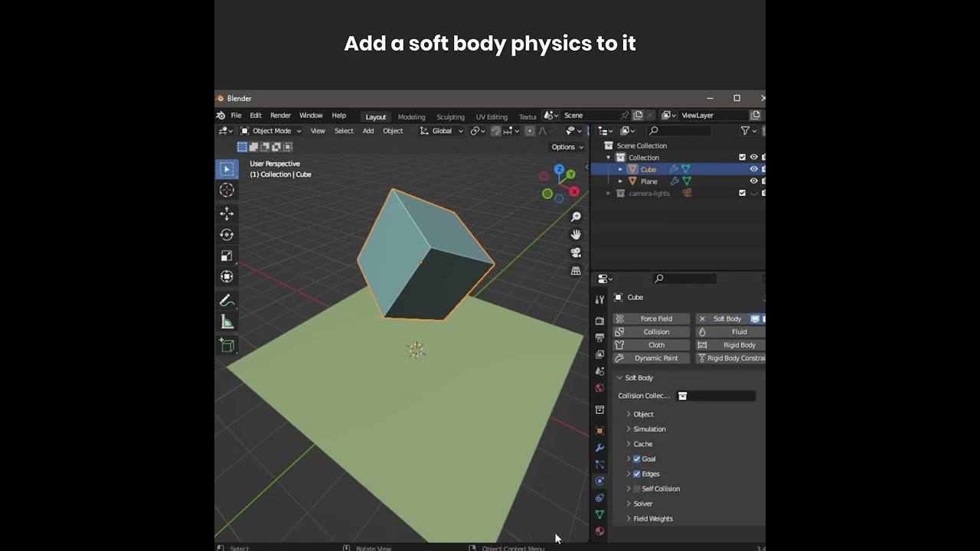This screenshot has width=980, height=551.
Task: Hide Collection using its eye icon
Action: (753, 158)
